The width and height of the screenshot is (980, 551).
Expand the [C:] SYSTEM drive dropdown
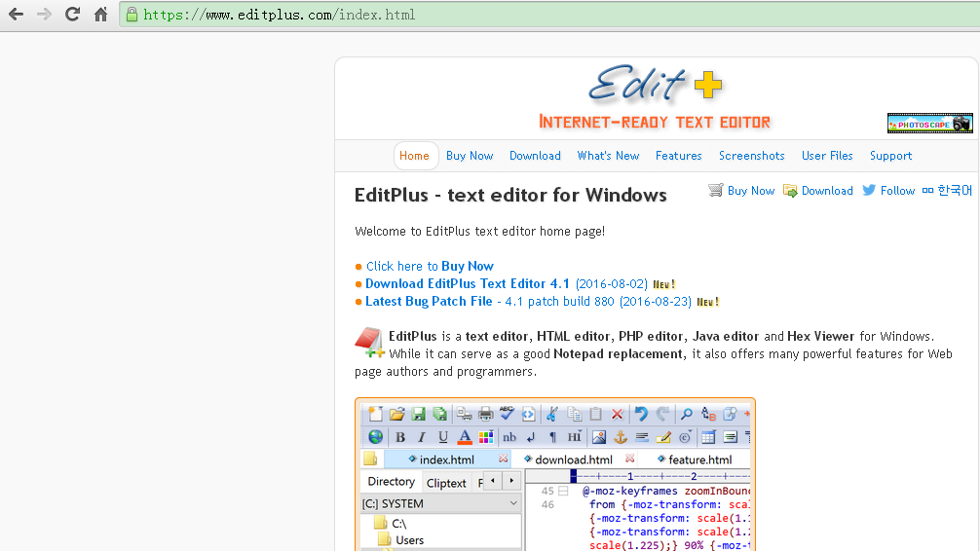pyautogui.click(x=513, y=503)
